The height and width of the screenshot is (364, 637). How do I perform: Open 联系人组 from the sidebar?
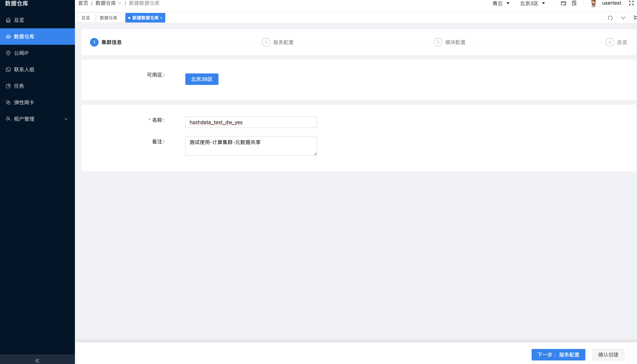point(24,69)
